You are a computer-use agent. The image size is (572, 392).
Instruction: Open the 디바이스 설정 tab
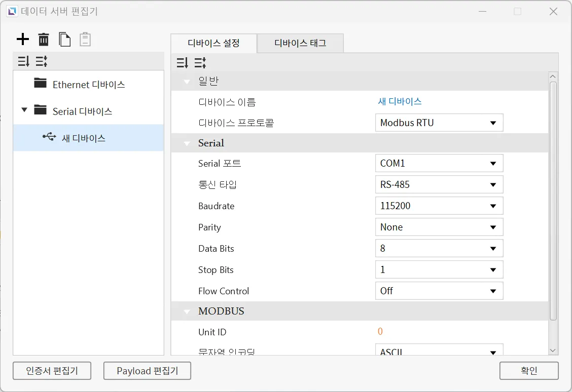pyautogui.click(x=213, y=44)
